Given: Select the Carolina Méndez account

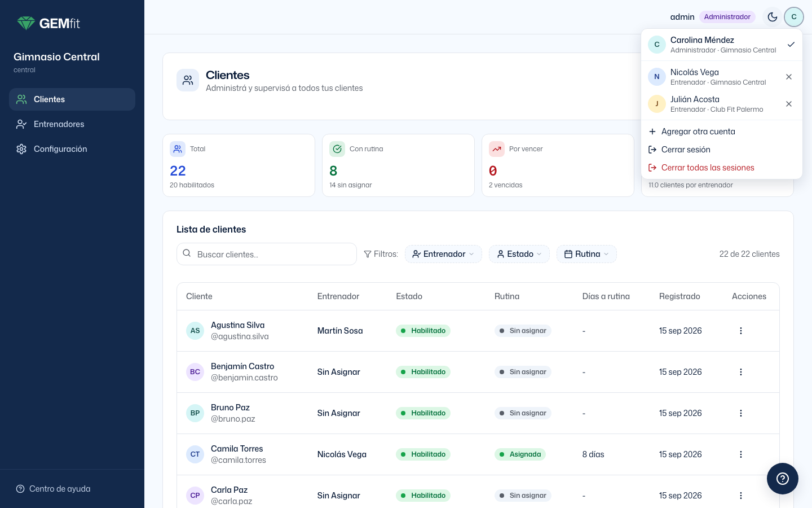Looking at the screenshot, I should [x=722, y=45].
